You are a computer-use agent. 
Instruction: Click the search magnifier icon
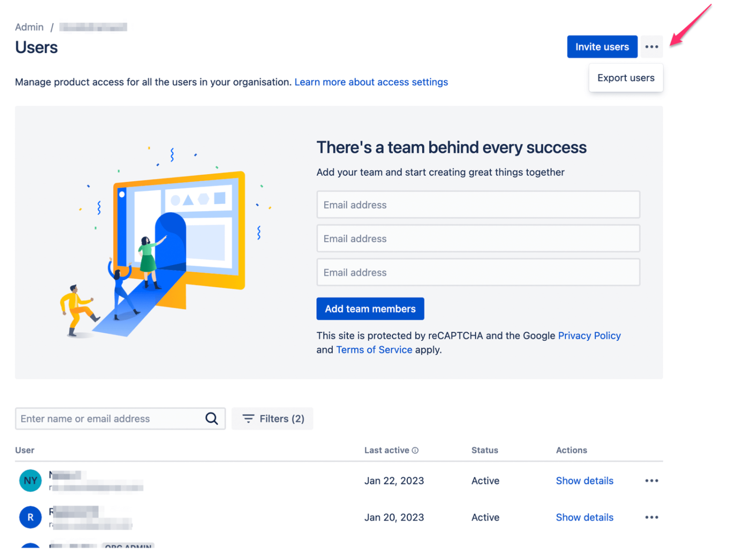(x=212, y=418)
